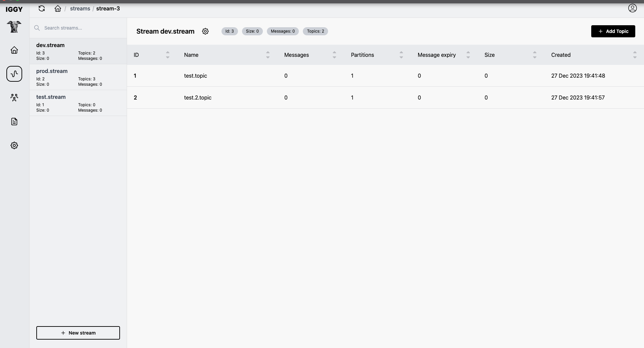Image resolution: width=644 pixels, height=348 pixels.
Task: Open Settings gear in the sidebar
Action: coord(14,145)
